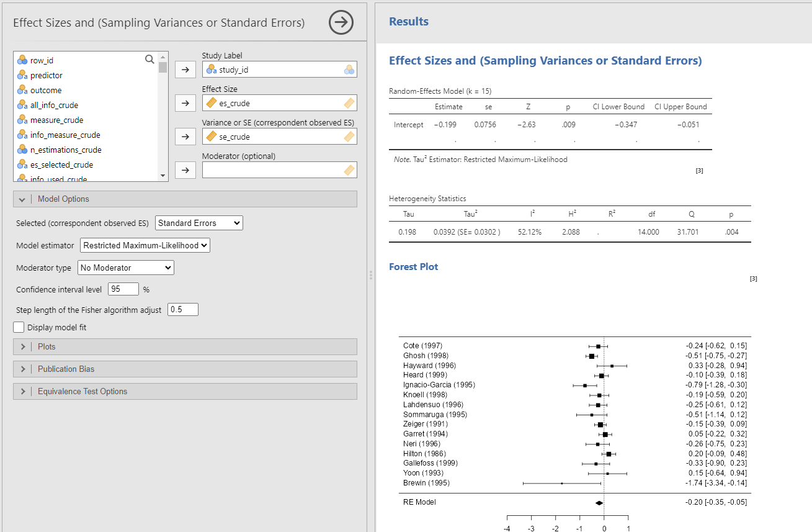
Task: Click the search magnifier in variable list
Action: click(x=149, y=60)
